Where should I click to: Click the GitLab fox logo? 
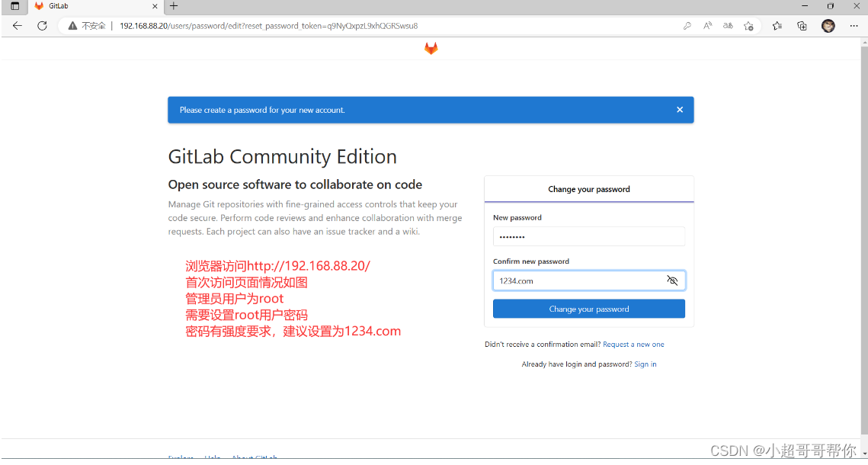[x=431, y=48]
